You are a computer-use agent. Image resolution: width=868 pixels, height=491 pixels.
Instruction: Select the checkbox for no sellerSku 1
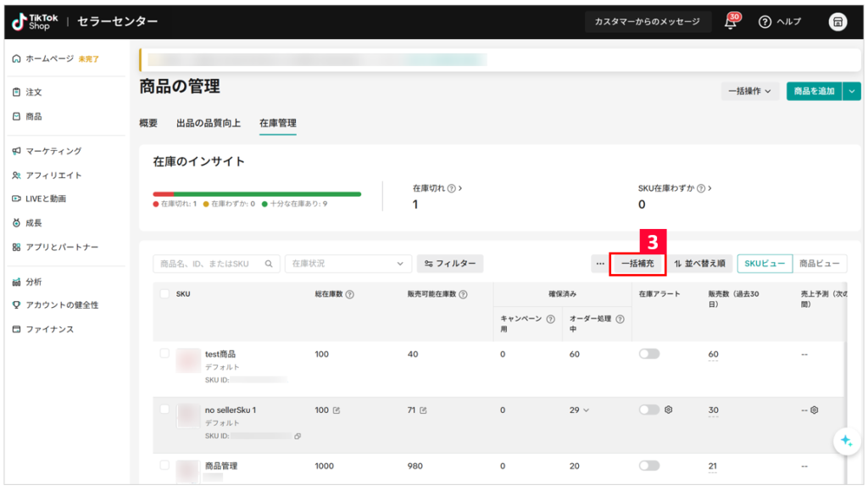[164, 409]
